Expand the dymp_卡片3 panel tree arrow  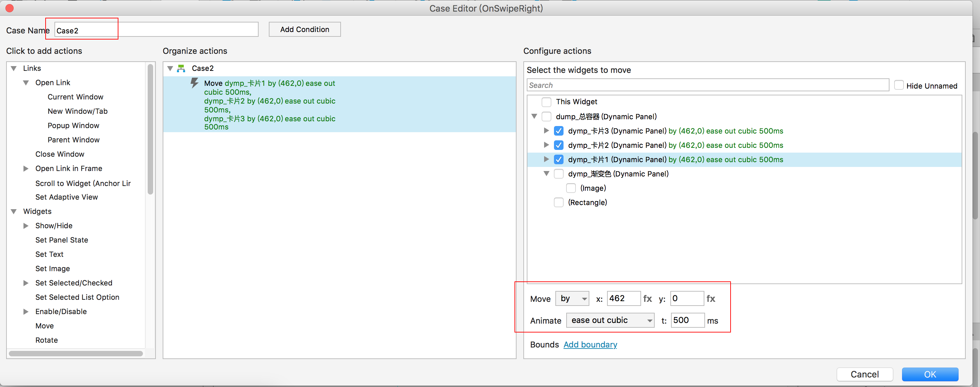click(546, 131)
